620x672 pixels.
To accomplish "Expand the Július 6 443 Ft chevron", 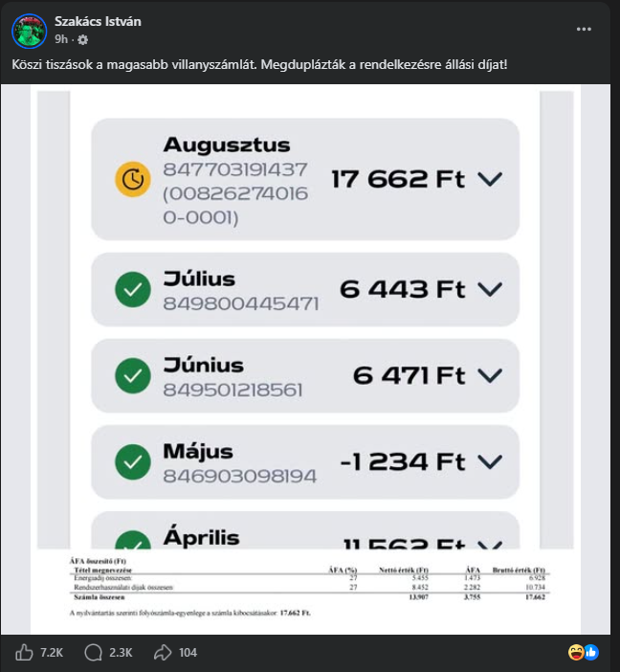I will (490, 290).
